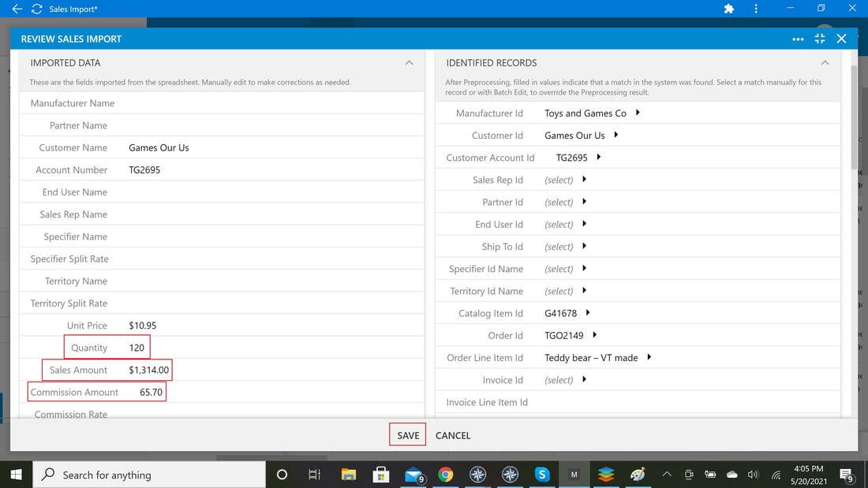Select the Customer Id Games Our Us value

574,135
